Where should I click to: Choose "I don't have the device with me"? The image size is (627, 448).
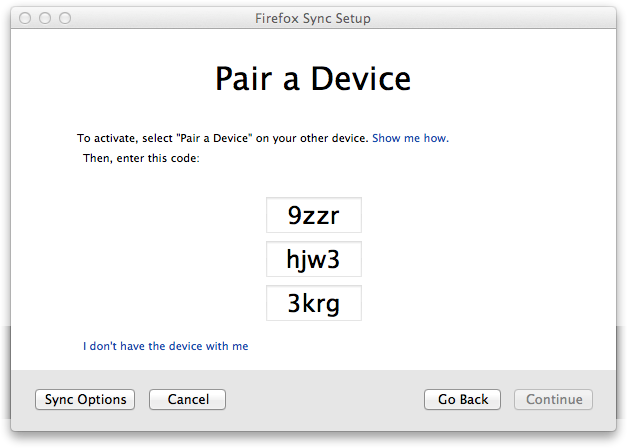tap(166, 346)
